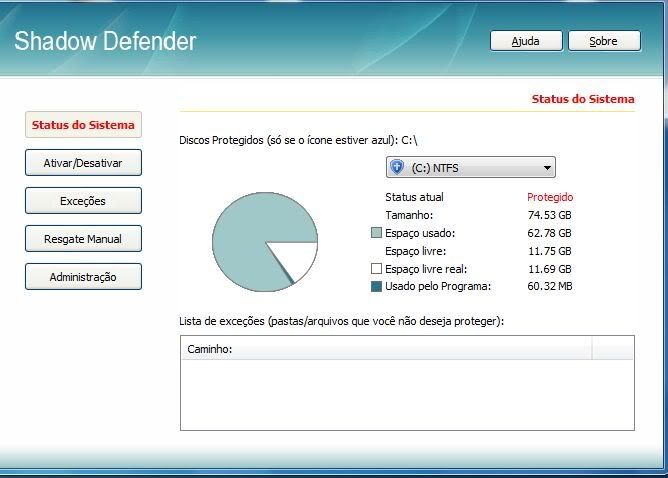Click the Espaço livre real white swatch
This screenshot has height=478, width=668.
376,268
